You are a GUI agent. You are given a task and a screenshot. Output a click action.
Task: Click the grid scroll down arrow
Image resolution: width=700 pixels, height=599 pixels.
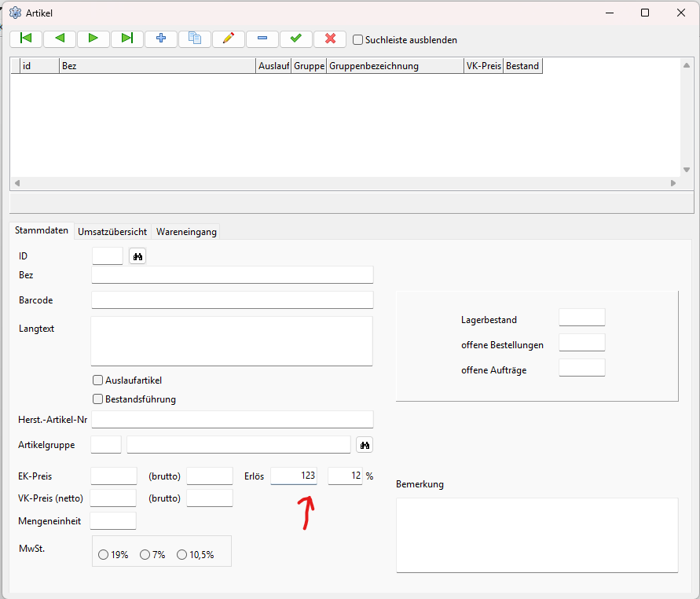[687, 170]
